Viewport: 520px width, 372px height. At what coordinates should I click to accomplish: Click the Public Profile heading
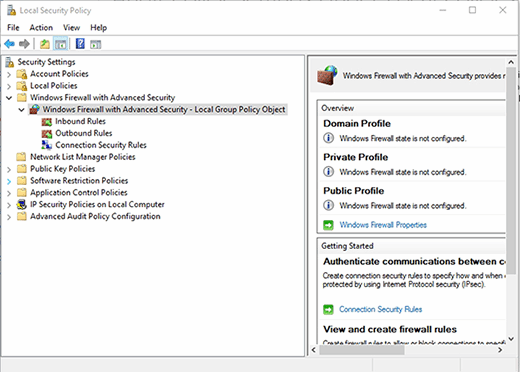[x=354, y=191]
